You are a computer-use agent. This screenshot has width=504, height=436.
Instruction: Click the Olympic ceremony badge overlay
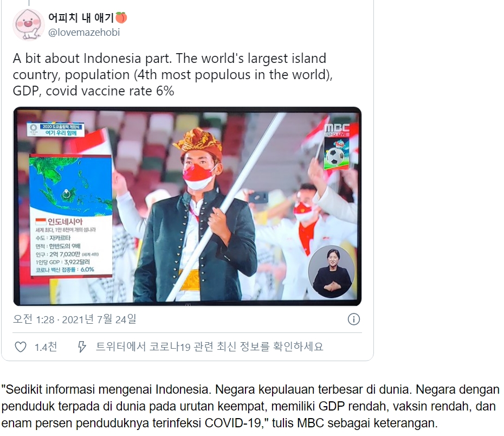[x=56, y=130]
